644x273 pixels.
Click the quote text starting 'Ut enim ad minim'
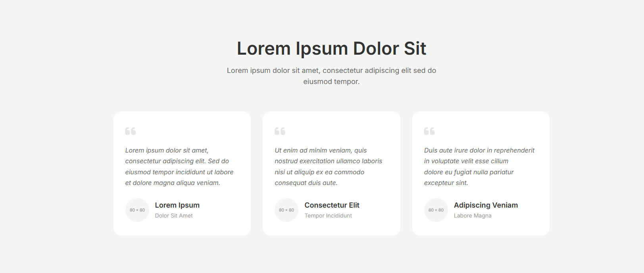(x=321, y=151)
